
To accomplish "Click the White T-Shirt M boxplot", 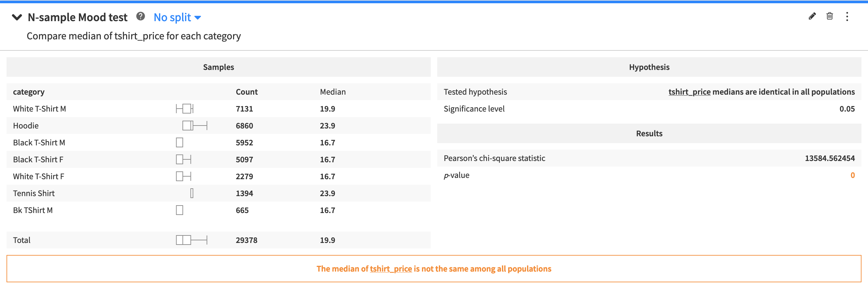I will pos(185,109).
